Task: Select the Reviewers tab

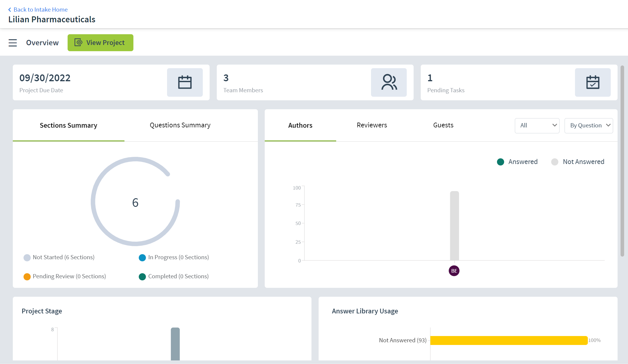Action: 372,125
